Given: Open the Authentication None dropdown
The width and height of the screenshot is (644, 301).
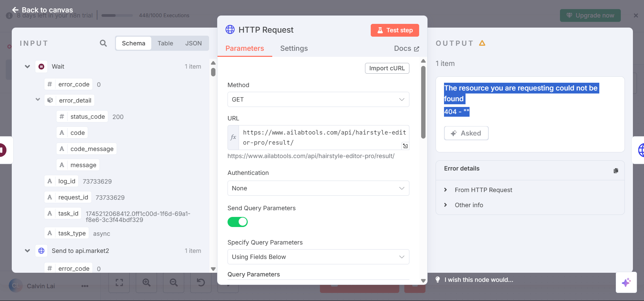Looking at the screenshot, I should tap(318, 188).
